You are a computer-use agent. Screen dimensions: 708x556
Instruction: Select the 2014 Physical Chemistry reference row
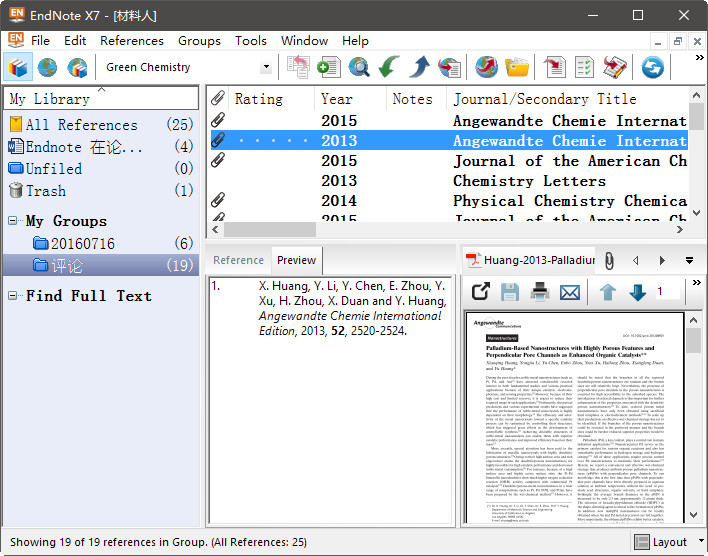(x=449, y=201)
